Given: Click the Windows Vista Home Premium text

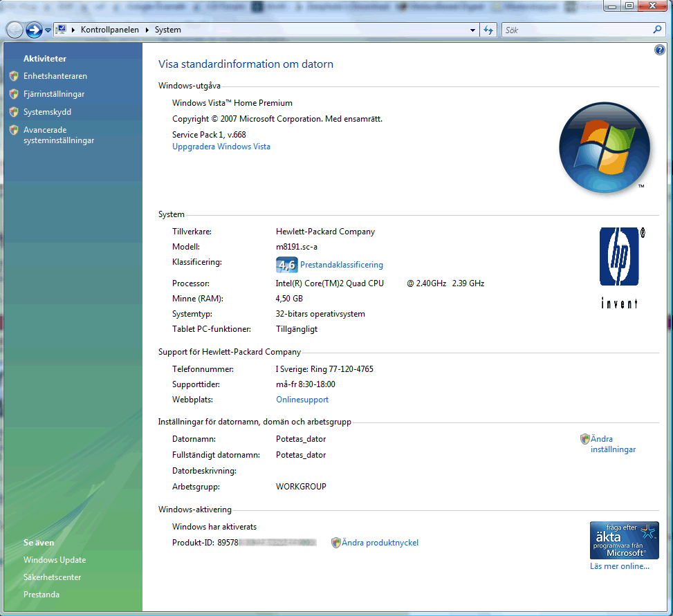Looking at the screenshot, I should pyautogui.click(x=232, y=103).
